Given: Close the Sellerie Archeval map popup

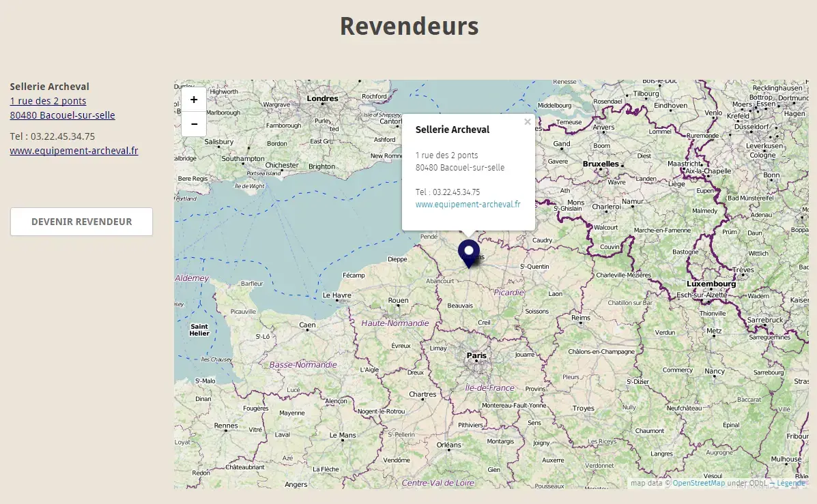Looking at the screenshot, I should coord(527,122).
